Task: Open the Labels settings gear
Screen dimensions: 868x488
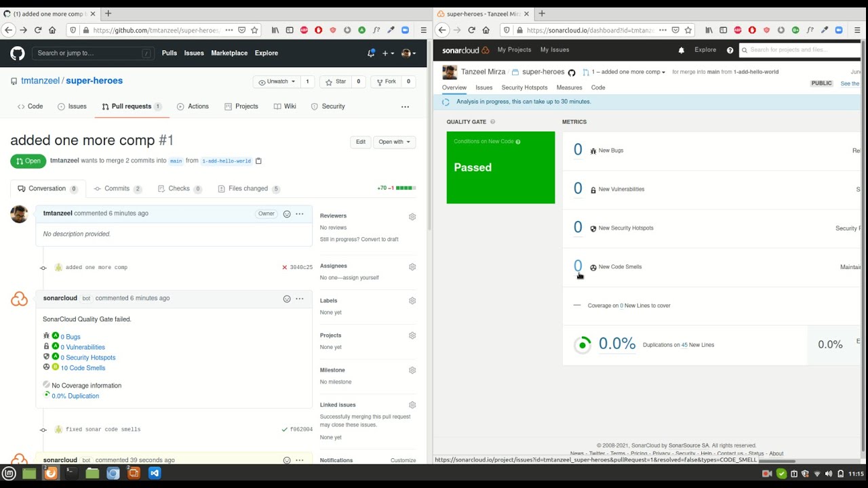Action: coord(412,301)
